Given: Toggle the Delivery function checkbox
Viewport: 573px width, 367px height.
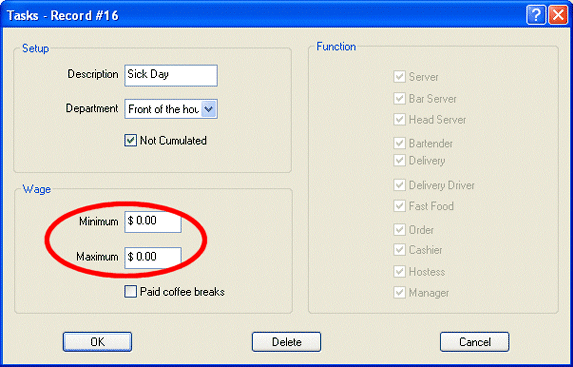Looking at the screenshot, I should [x=399, y=160].
